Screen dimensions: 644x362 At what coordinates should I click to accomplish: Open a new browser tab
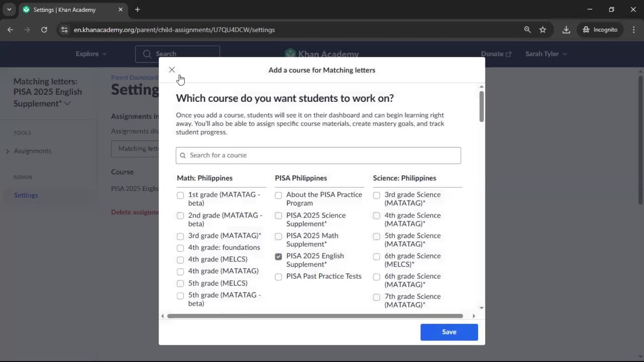click(138, 9)
